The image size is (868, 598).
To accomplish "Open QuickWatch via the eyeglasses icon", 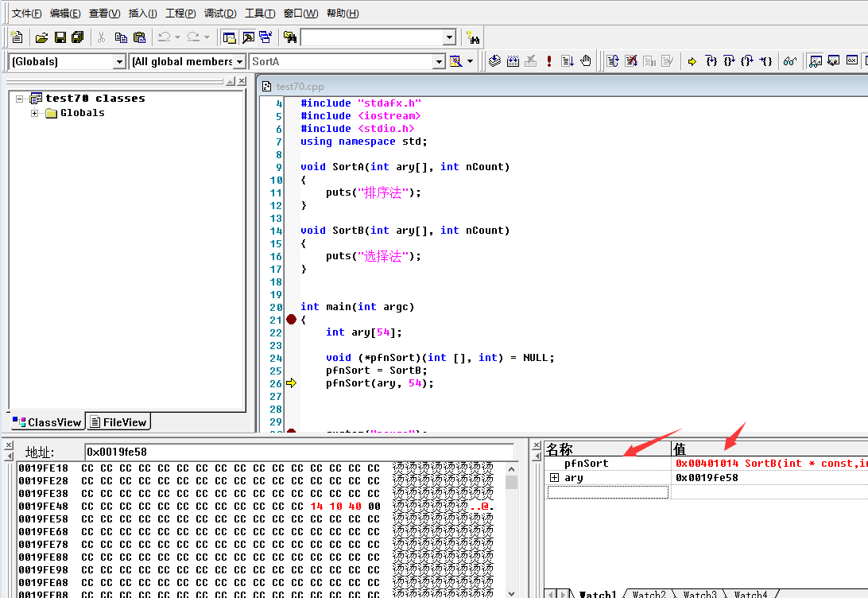I will click(x=790, y=62).
